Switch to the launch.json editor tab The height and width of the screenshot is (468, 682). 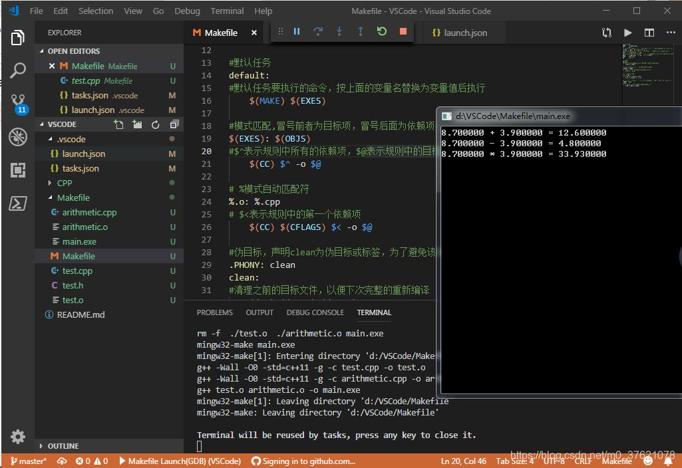coord(460,33)
